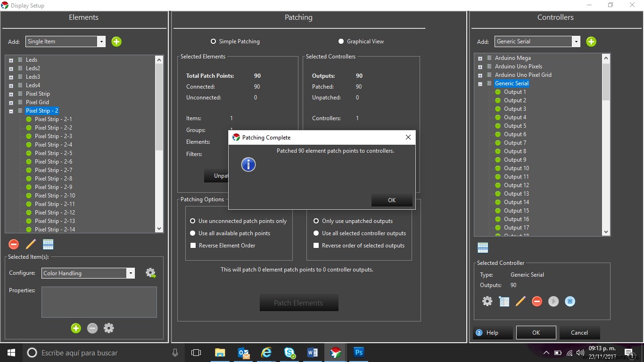644x362 pixels.
Task: Click the red delete element icon
Action: click(14, 244)
